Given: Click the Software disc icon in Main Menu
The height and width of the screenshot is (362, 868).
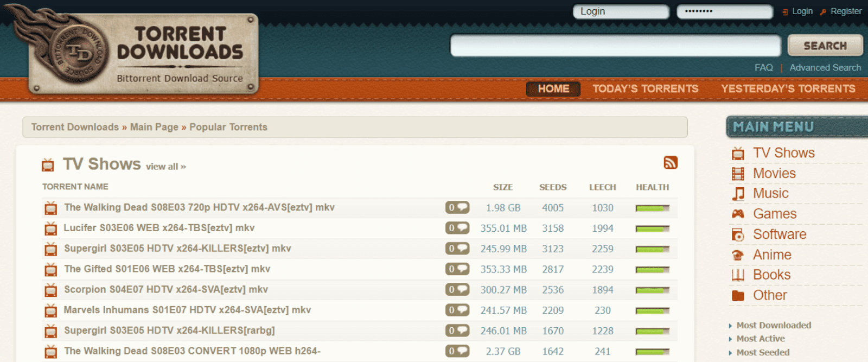Looking at the screenshot, I should pyautogui.click(x=738, y=234).
